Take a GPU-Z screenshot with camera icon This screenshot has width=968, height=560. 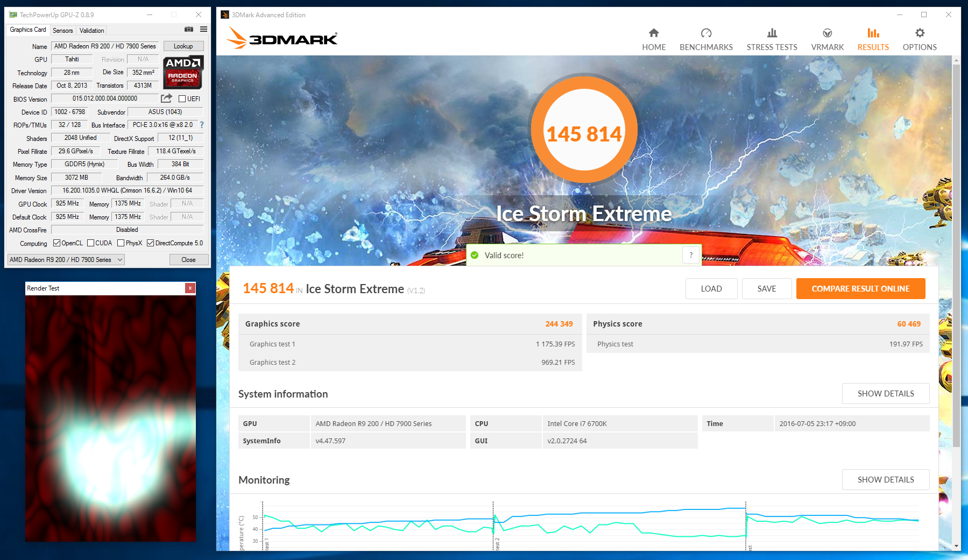189,29
